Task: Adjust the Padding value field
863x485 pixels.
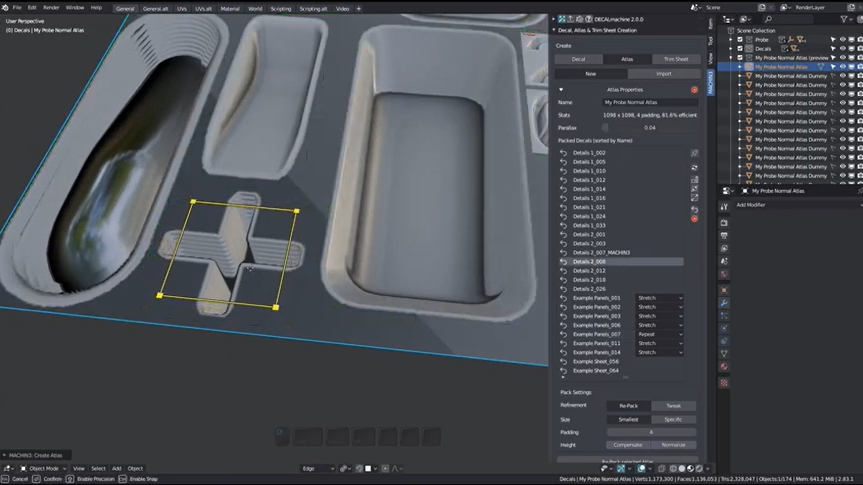Action: [x=651, y=433]
